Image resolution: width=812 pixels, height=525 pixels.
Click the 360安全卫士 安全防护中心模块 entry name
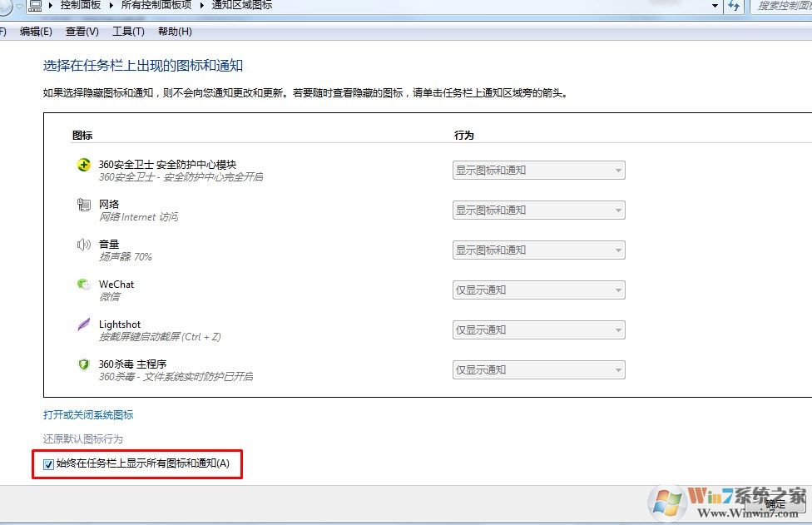[167, 165]
